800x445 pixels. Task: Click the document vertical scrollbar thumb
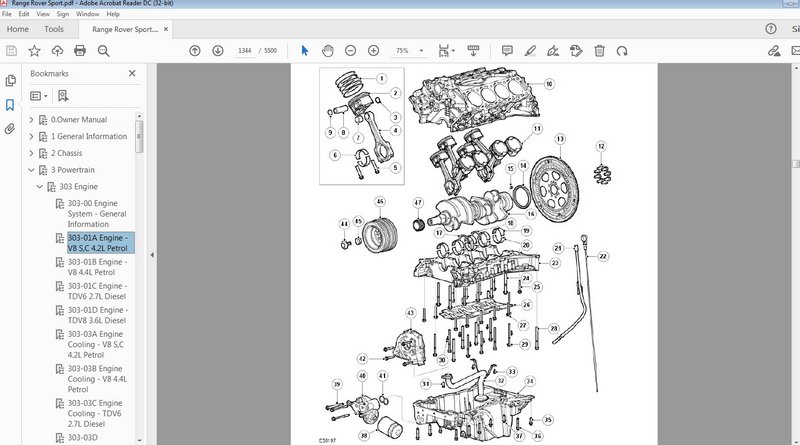pos(795,163)
